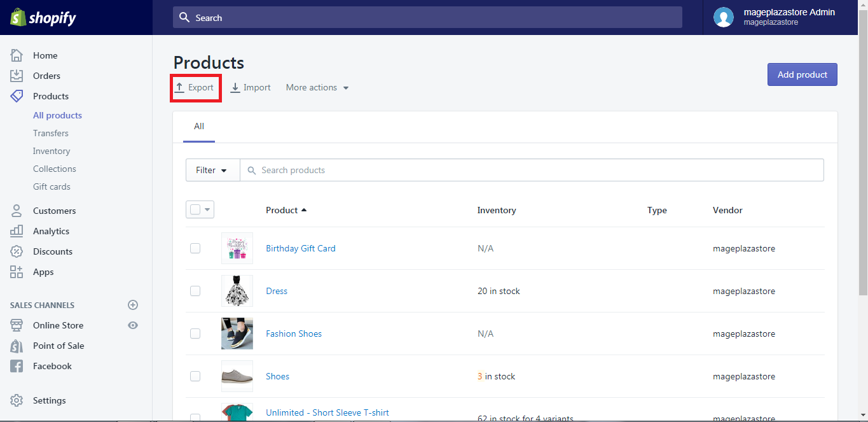This screenshot has width=868, height=422.
Task: Toggle the select-all products checkbox
Action: coord(195,209)
